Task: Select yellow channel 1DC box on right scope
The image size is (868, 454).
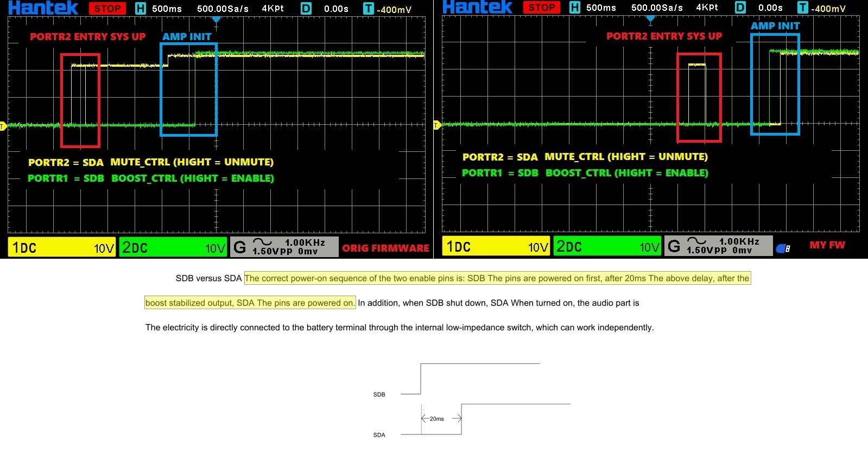Action: tap(496, 246)
